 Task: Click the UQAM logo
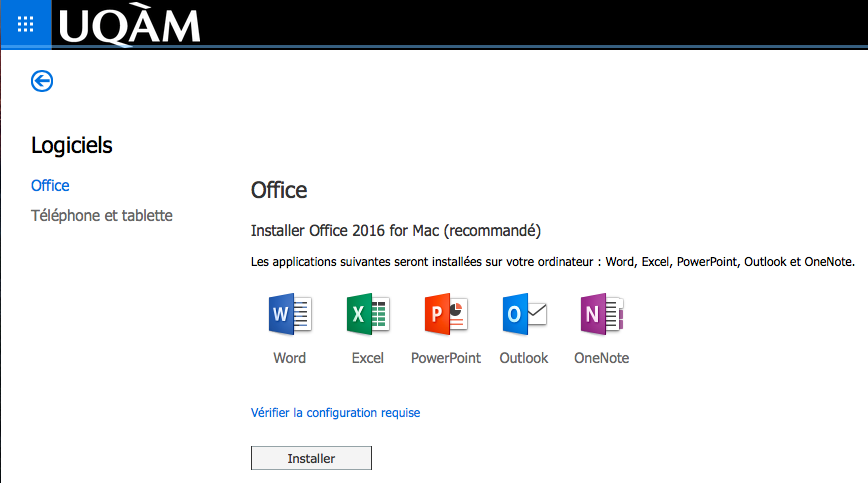(129, 25)
